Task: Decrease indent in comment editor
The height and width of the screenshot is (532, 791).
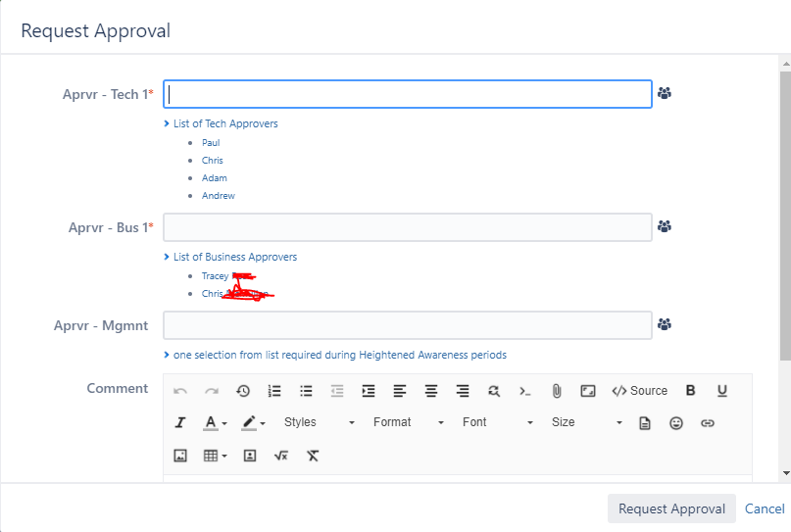Action: 337,391
